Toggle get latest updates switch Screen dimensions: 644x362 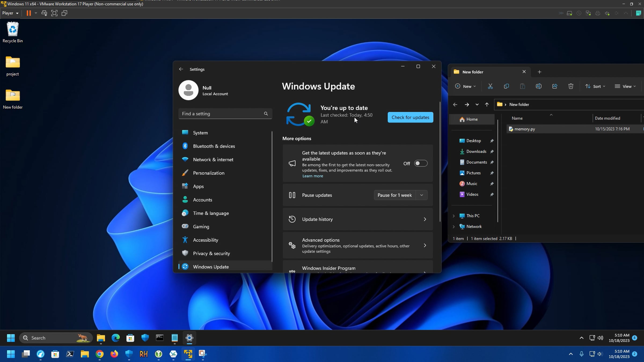tap(421, 163)
